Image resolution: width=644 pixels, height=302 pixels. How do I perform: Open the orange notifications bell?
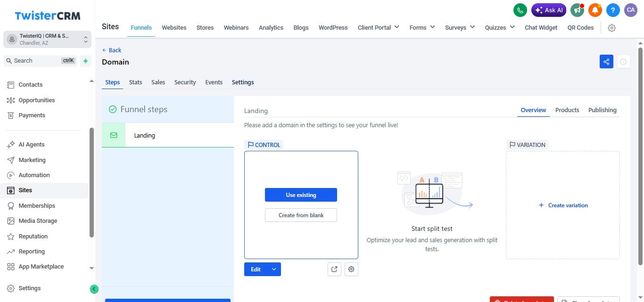click(595, 10)
